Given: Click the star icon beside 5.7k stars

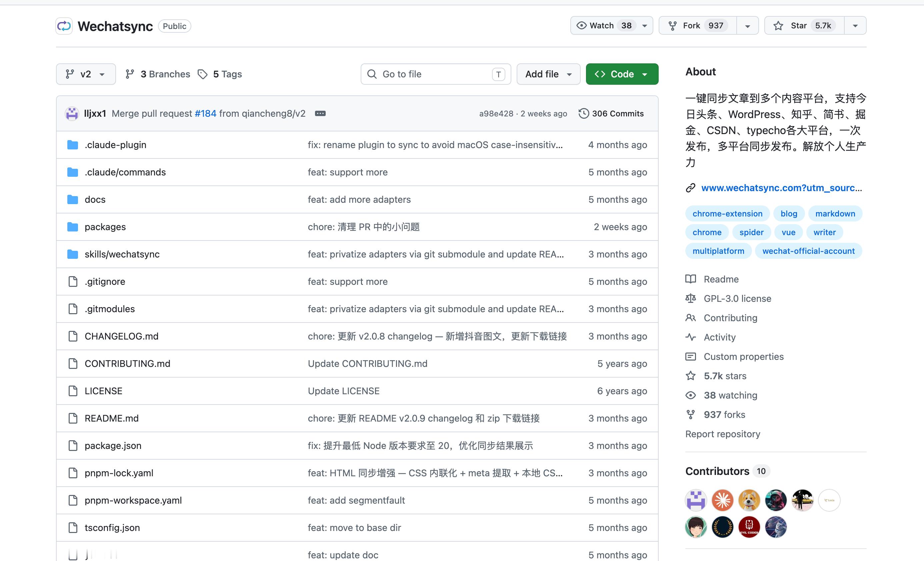Looking at the screenshot, I should pos(690,376).
